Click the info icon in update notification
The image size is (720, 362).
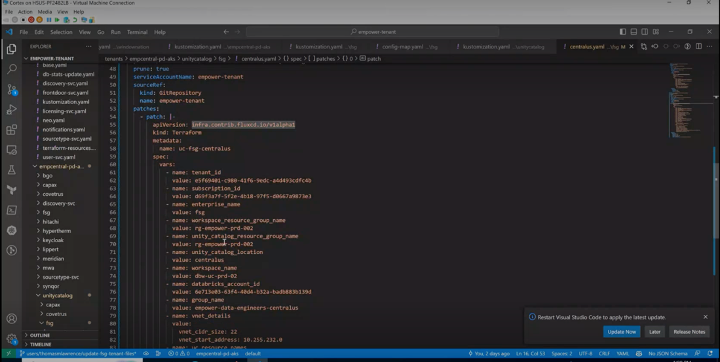532,317
